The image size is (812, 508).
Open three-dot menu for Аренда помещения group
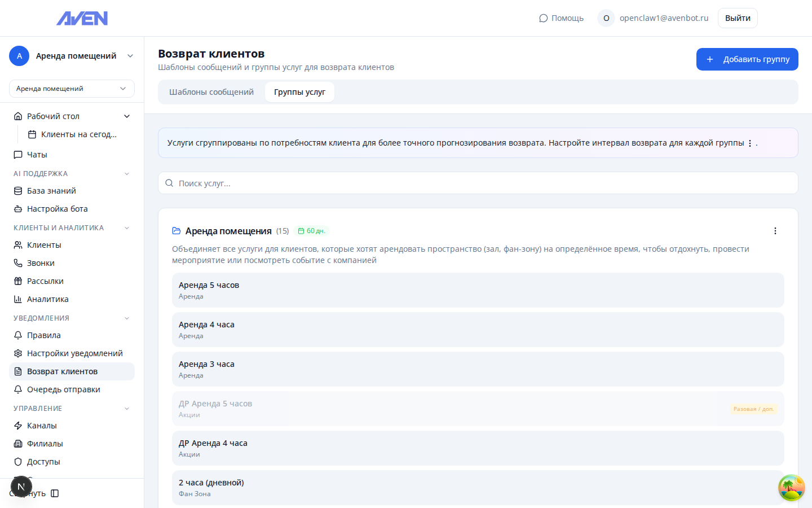pyautogui.click(x=775, y=231)
